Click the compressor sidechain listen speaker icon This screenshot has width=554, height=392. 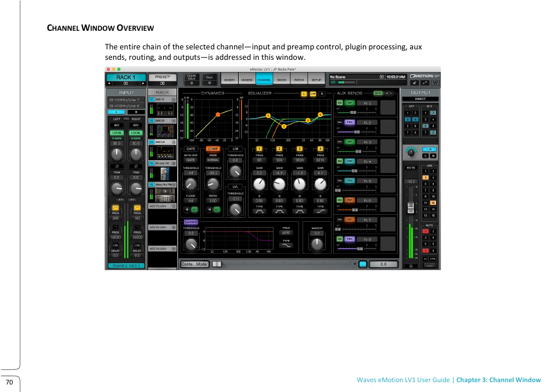210,210
